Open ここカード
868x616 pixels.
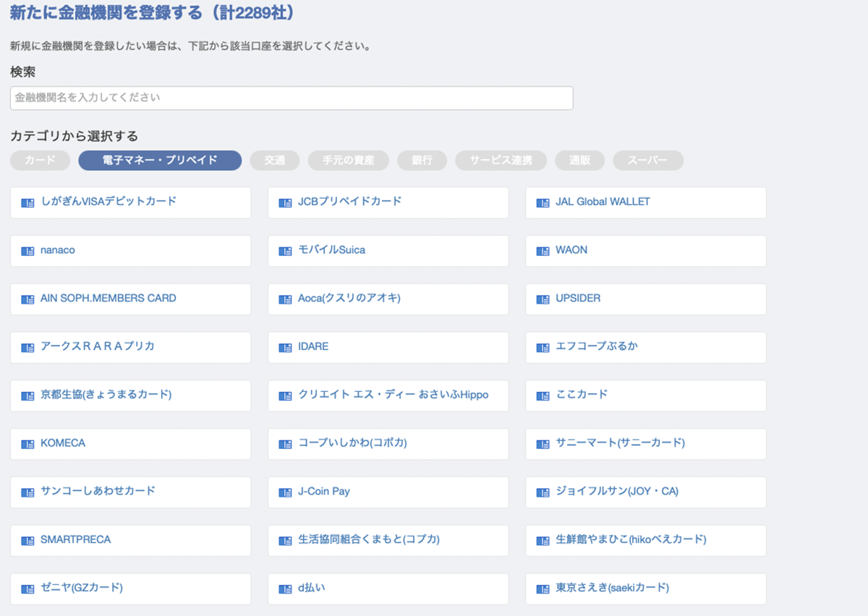[x=646, y=395]
